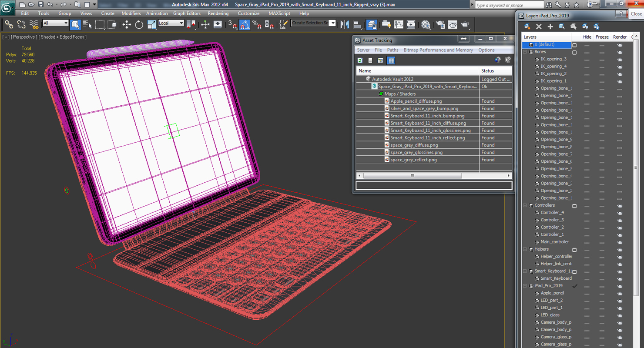Viewport: 644px width, 348px height.
Task: Click the Hide column header in Layer panel
Action: tap(587, 37)
